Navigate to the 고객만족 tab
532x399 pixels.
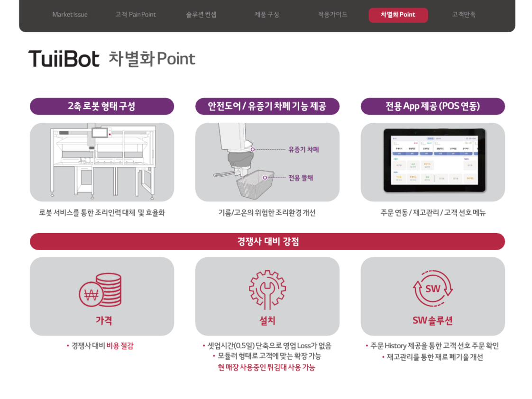(464, 15)
